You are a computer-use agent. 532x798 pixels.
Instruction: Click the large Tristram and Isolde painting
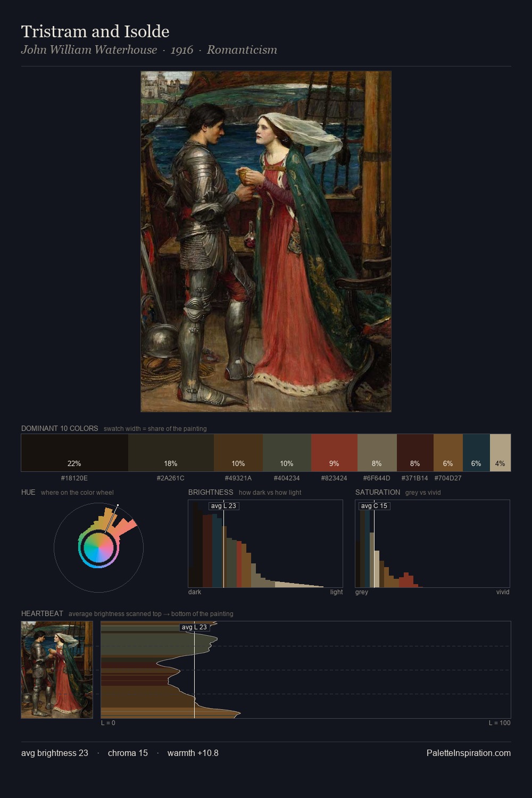click(266, 242)
